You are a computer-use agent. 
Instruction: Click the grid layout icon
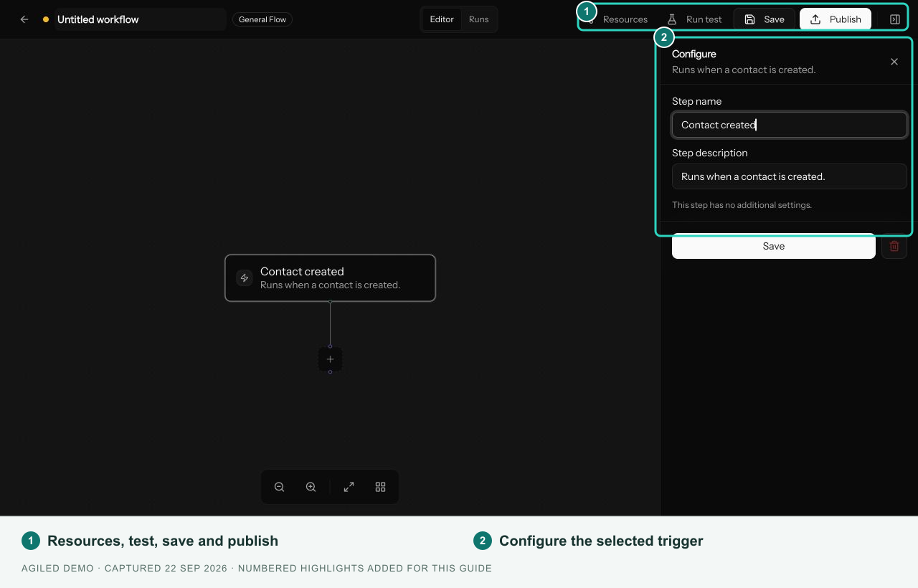pyautogui.click(x=381, y=487)
